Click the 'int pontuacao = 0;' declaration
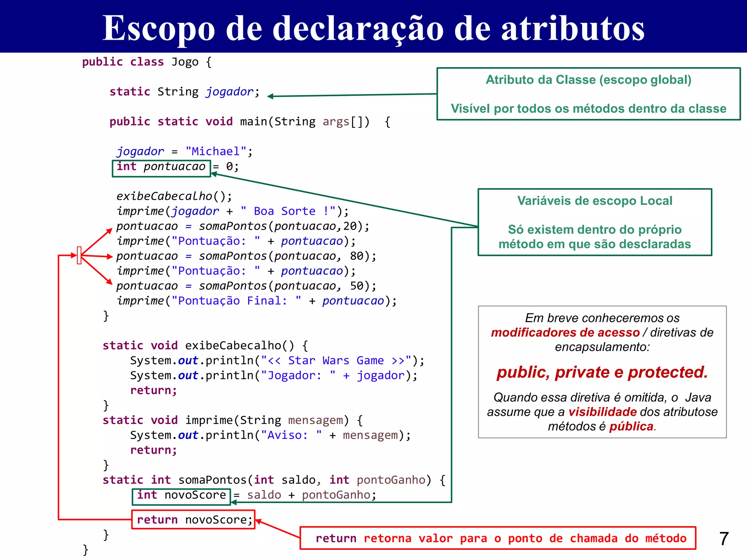This screenshot has width=747, height=560. pyautogui.click(x=178, y=167)
